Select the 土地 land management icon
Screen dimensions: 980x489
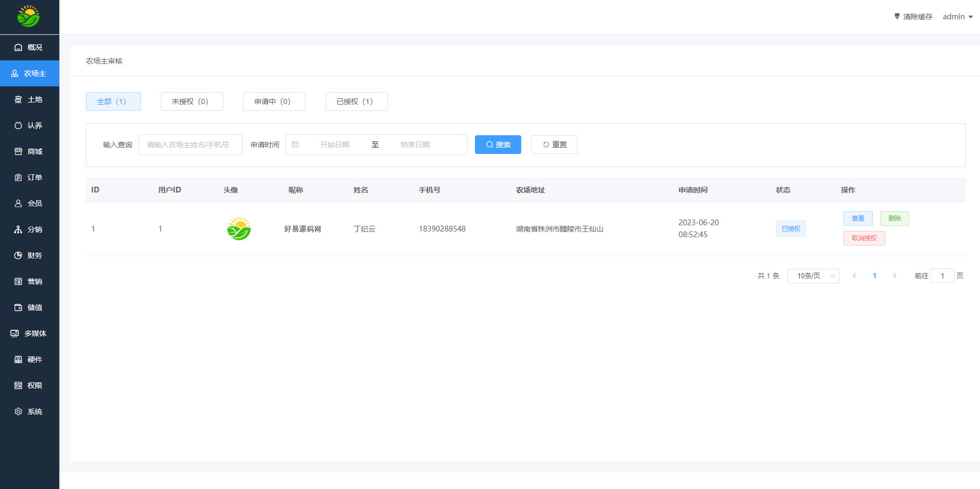(x=30, y=99)
